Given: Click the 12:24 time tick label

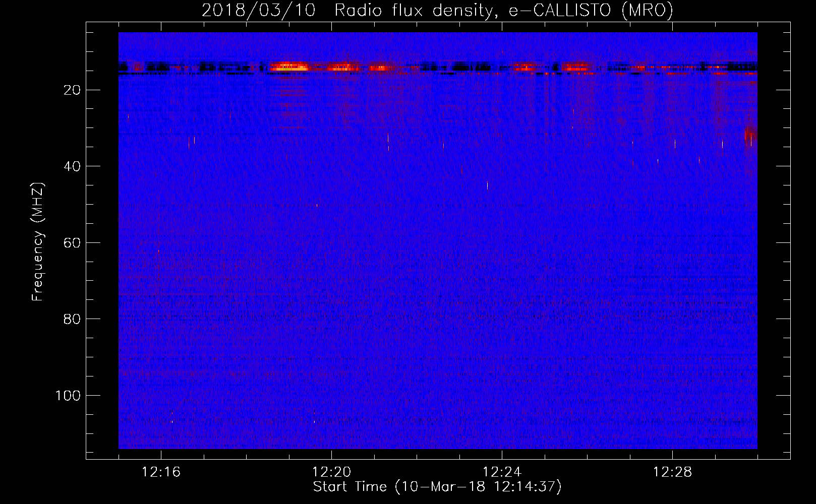Looking at the screenshot, I should click(x=502, y=472).
